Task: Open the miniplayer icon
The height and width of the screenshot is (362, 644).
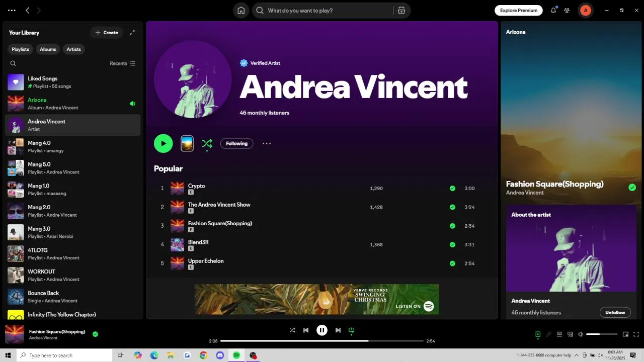Action: click(626, 334)
